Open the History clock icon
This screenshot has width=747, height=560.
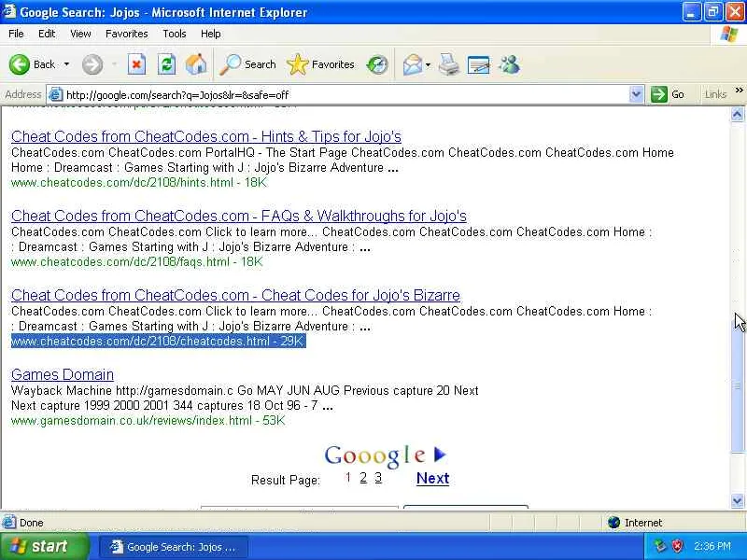[x=377, y=64]
